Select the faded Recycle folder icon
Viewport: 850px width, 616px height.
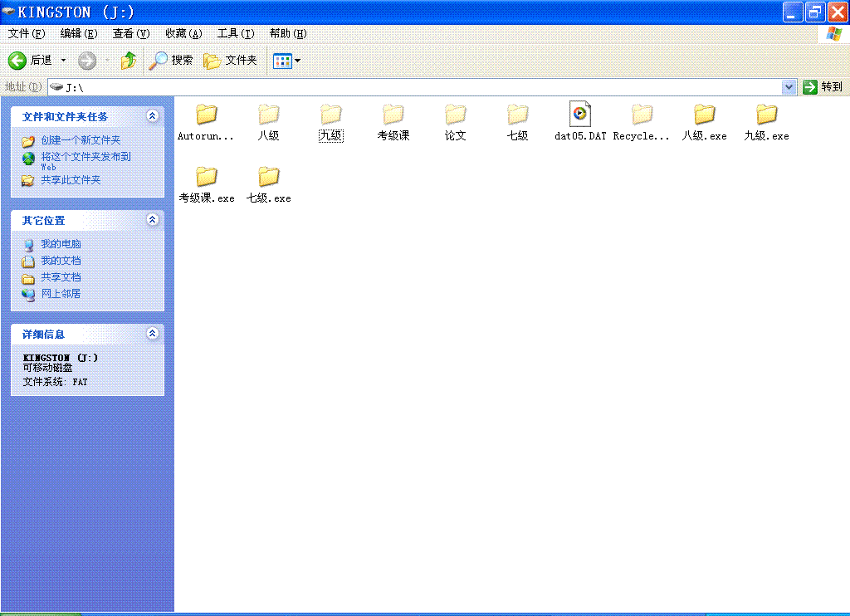coord(642,115)
